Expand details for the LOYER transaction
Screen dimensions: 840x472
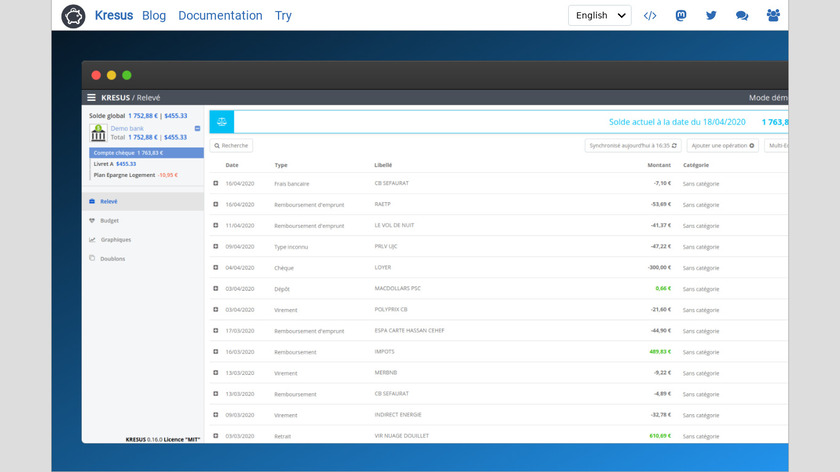tap(216, 267)
